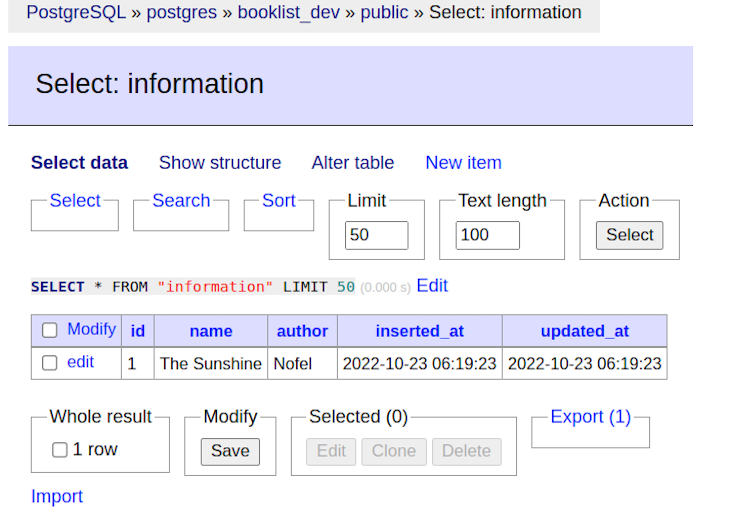Enable the Whole result 1 row checkbox

tap(60, 450)
